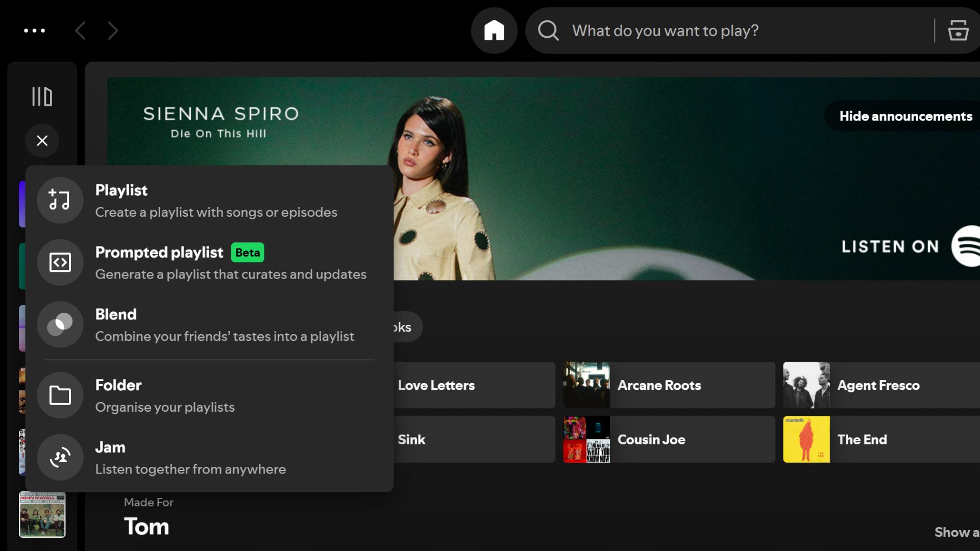Viewport: 980px width, 551px height.
Task: Click the Prompted playlist code icon
Action: point(60,262)
